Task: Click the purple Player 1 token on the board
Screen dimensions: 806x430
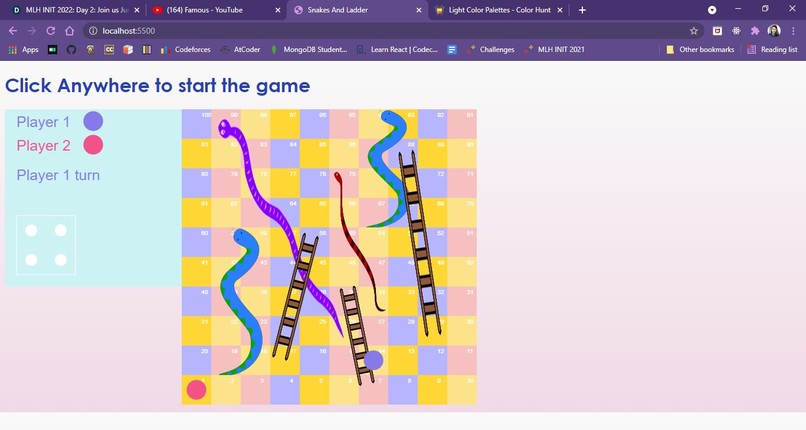Action: tap(374, 360)
